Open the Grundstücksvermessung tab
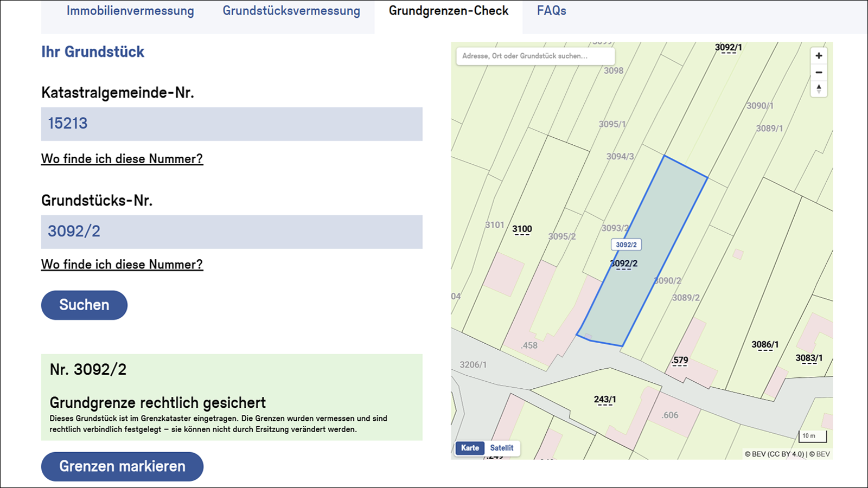The image size is (868, 488). (291, 11)
